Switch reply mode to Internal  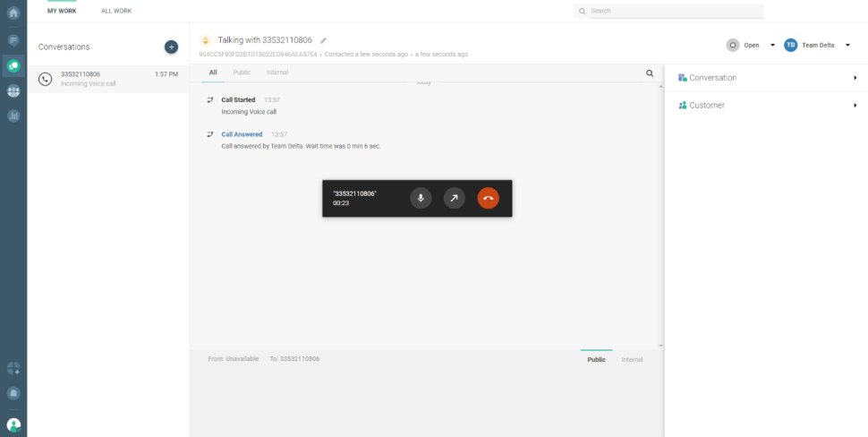(632, 360)
